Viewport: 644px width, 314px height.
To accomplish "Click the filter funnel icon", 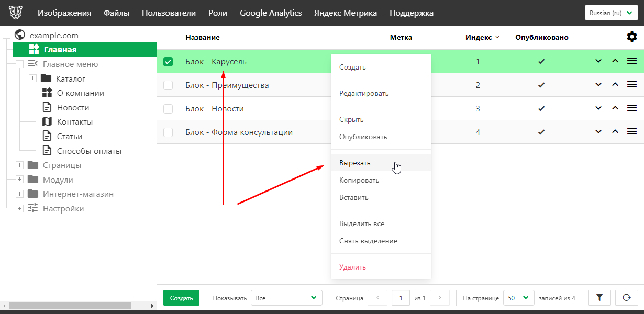I will (599, 298).
